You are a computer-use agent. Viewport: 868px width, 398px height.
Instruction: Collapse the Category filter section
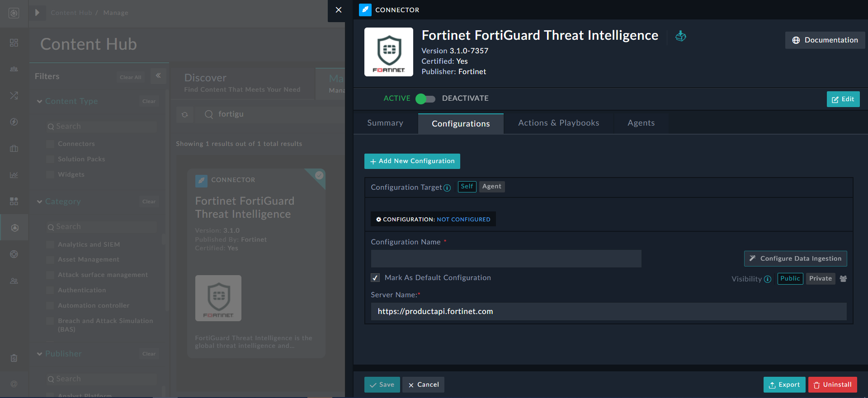(40, 202)
